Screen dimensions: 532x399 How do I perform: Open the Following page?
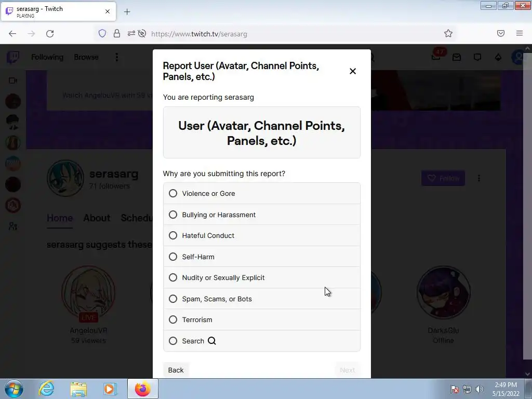tap(47, 57)
